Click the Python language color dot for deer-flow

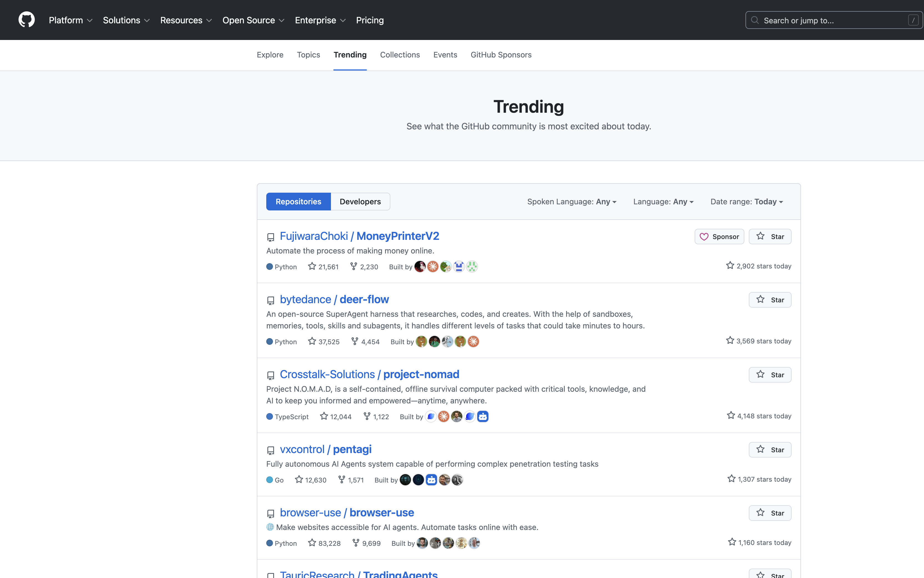pyautogui.click(x=270, y=341)
